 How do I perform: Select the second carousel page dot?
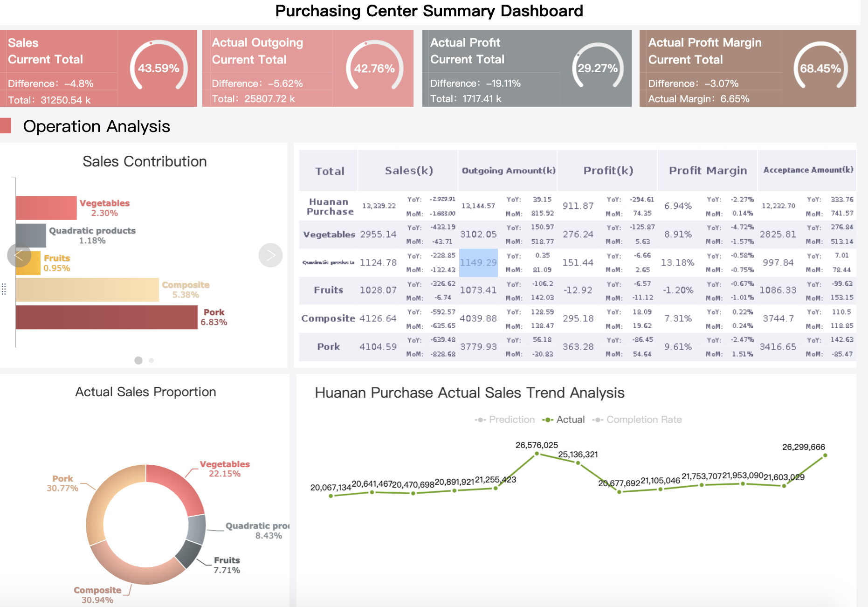[152, 360]
